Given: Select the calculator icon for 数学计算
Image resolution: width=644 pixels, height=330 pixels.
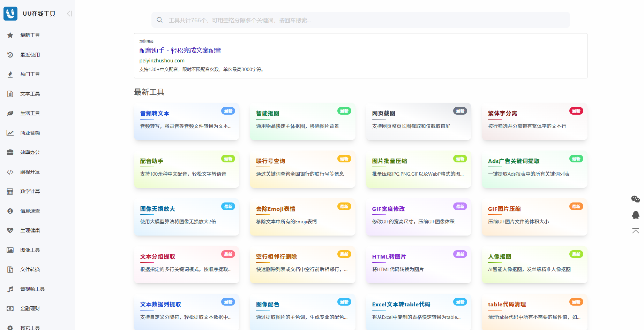Looking at the screenshot, I should (x=10, y=191).
